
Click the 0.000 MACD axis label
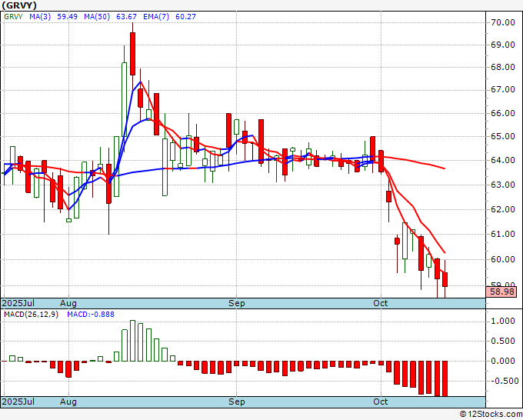503,361
